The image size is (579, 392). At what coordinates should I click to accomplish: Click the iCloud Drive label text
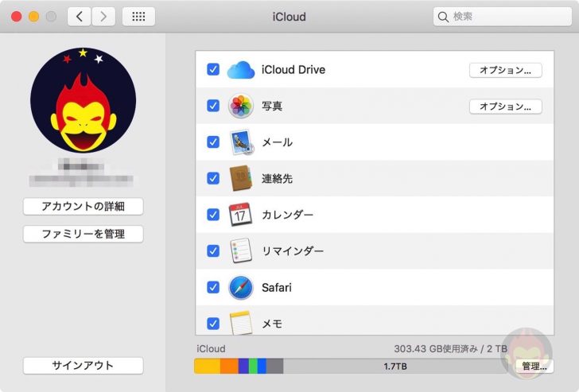[x=293, y=69]
